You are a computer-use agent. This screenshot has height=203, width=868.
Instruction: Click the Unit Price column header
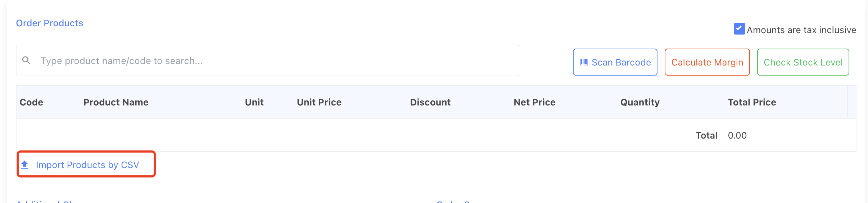[319, 102]
